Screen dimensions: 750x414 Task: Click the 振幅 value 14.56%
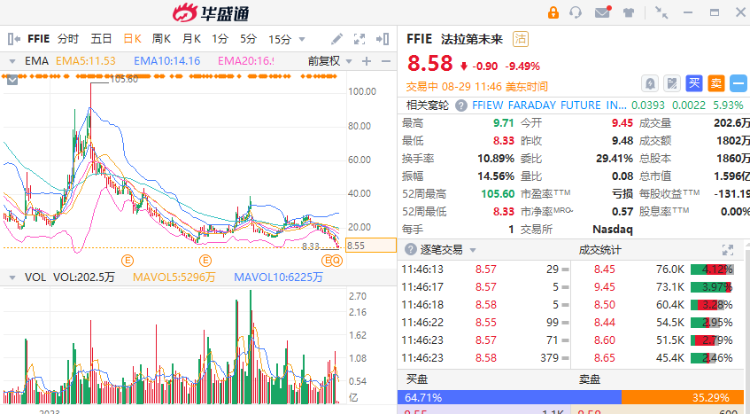pos(496,176)
